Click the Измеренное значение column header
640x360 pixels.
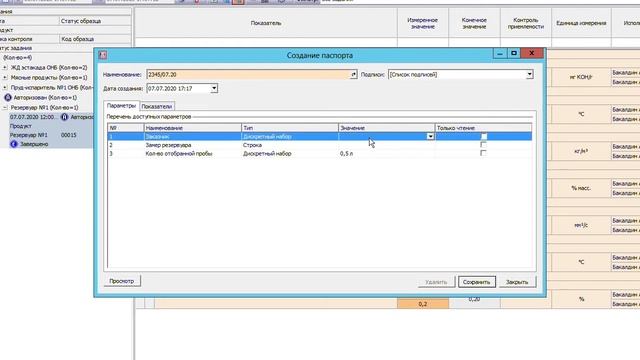(423, 23)
